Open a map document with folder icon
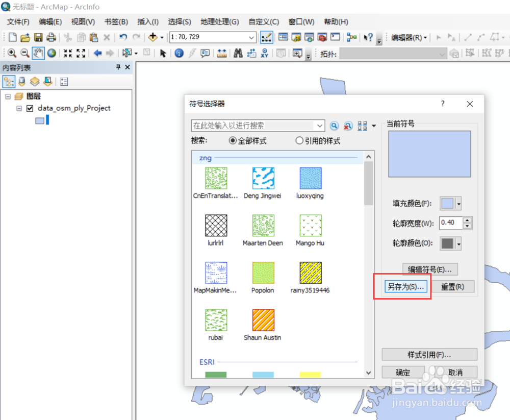This screenshot has height=420, width=510. [25, 37]
